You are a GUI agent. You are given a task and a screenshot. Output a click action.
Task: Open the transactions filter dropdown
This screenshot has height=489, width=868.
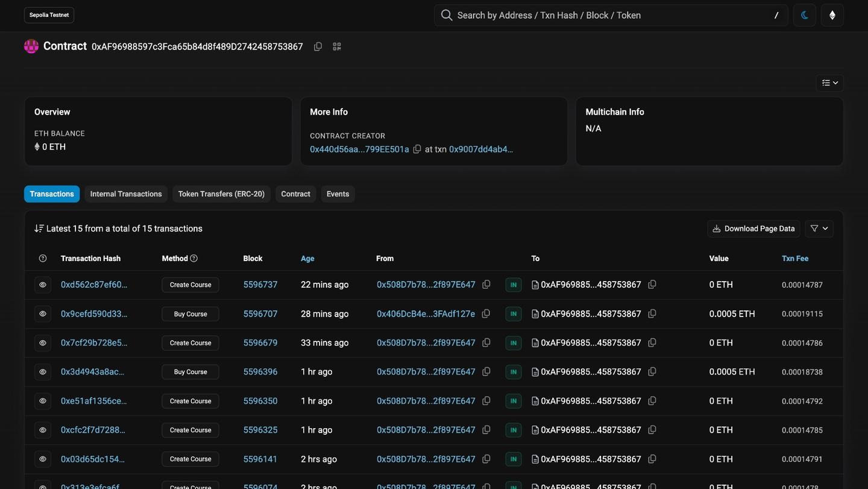(x=819, y=229)
